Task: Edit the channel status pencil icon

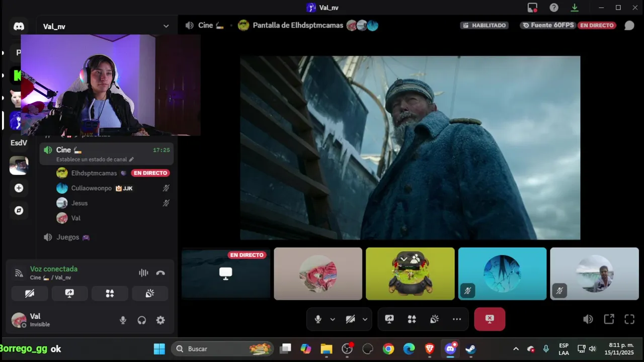Action: tap(131, 159)
